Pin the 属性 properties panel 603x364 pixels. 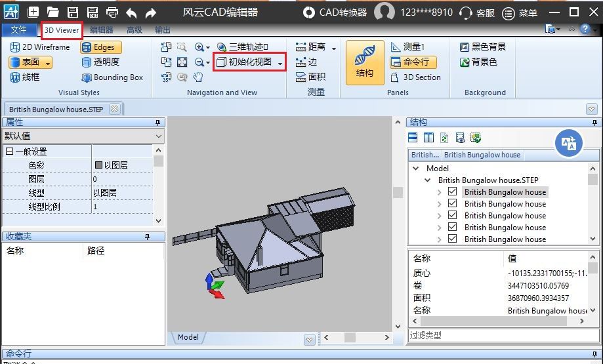coord(157,122)
